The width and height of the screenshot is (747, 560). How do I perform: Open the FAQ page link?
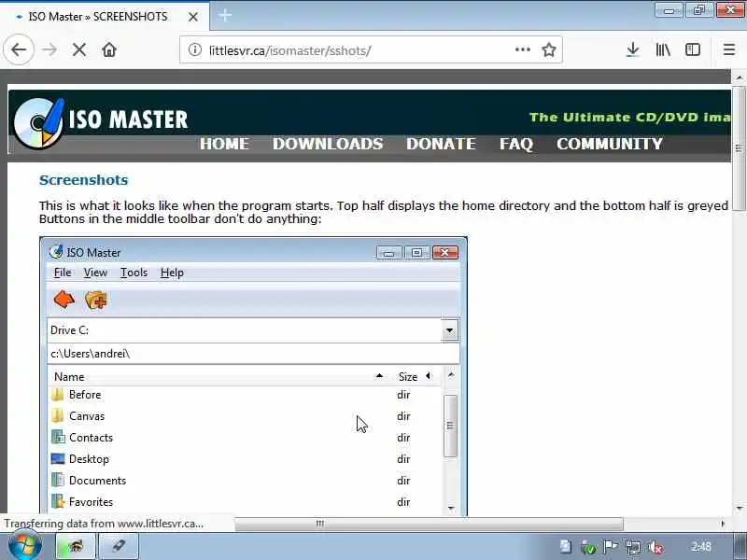pyautogui.click(x=516, y=144)
